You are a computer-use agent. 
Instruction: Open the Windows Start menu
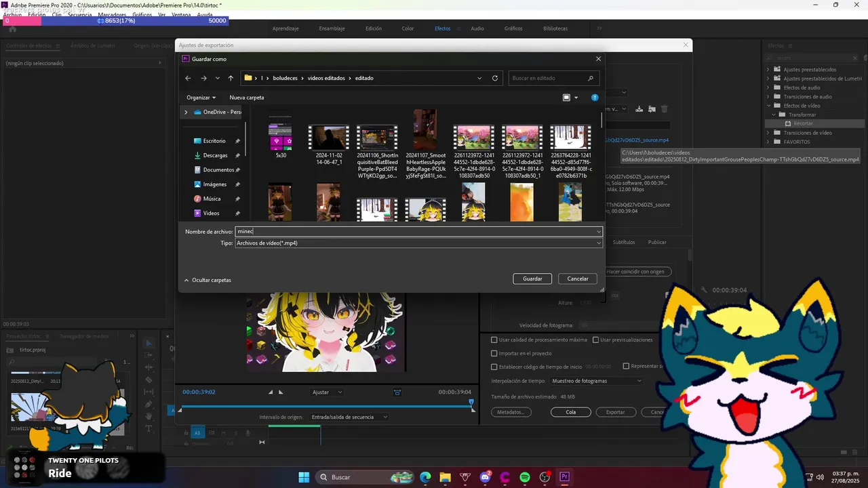tap(304, 477)
